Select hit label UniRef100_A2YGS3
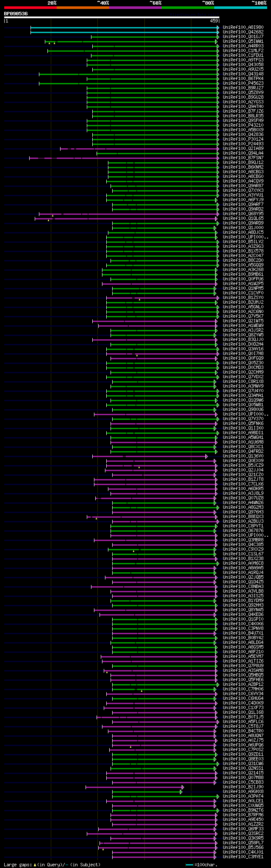Screen dimensions: 271x868 tap(243, 102)
